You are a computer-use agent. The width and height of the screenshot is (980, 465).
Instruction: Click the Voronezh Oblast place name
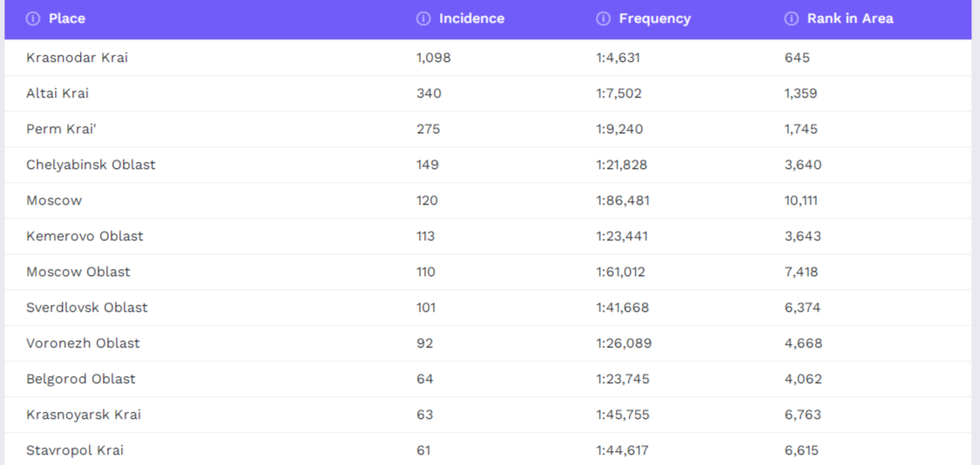click(x=83, y=343)
